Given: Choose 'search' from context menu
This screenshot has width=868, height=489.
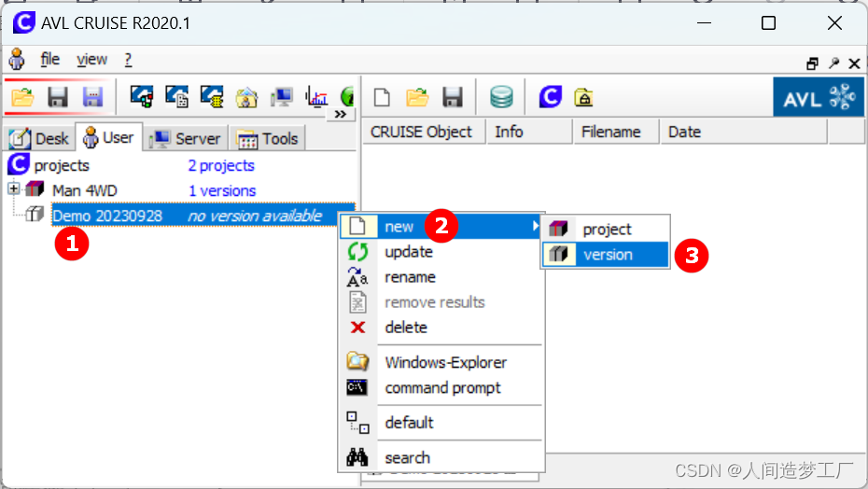Looking at the screenshot, I should tap(441, 458).
